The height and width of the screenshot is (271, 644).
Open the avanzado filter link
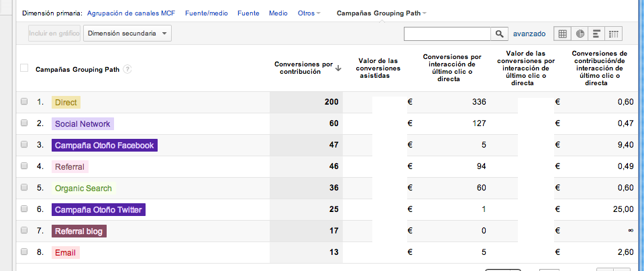click(x=529, y=34)
